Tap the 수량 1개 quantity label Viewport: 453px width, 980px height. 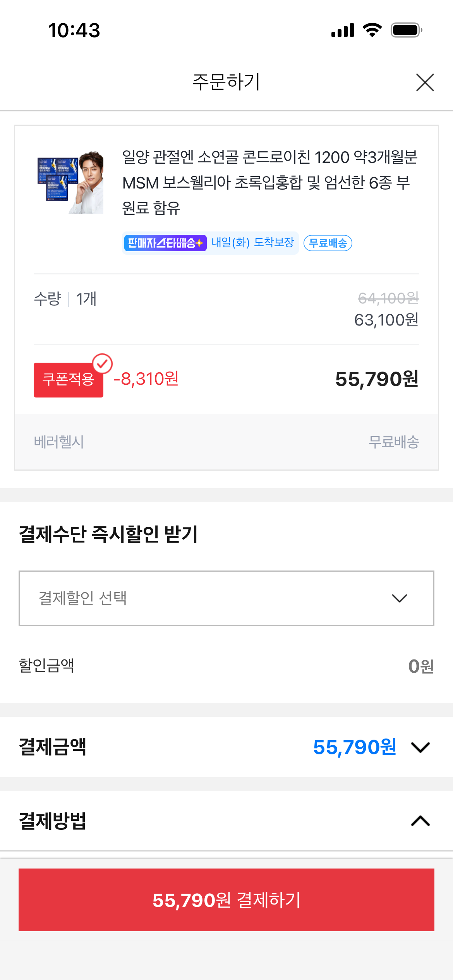click(65, 299)
